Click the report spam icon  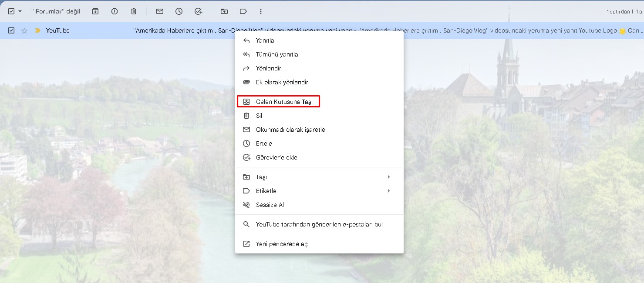(x=114, y=11)
